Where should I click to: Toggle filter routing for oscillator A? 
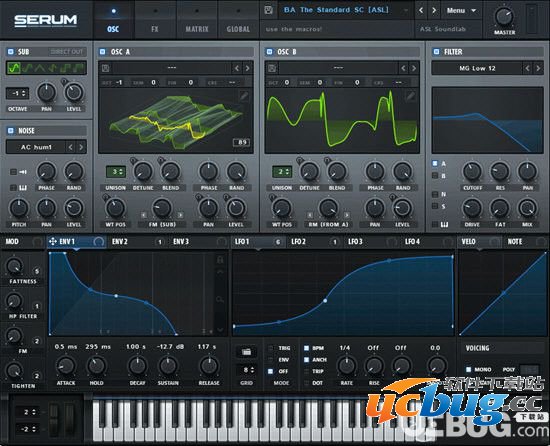click(x=435, y=163)
